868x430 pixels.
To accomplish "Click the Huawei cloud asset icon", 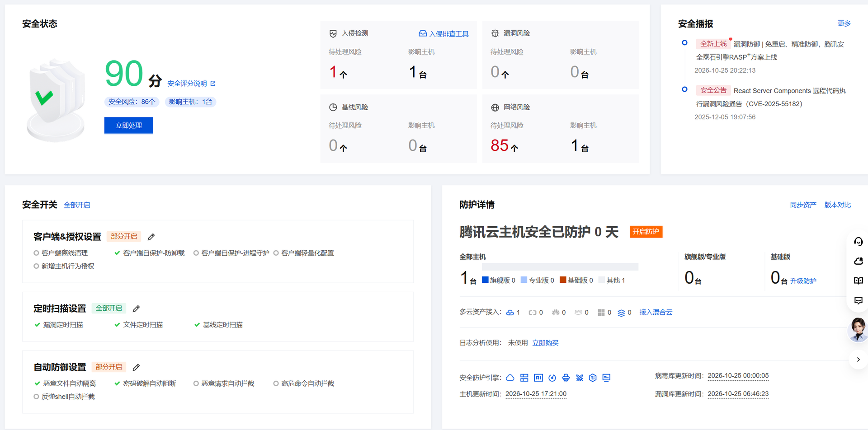I will (x=556, y=313).
